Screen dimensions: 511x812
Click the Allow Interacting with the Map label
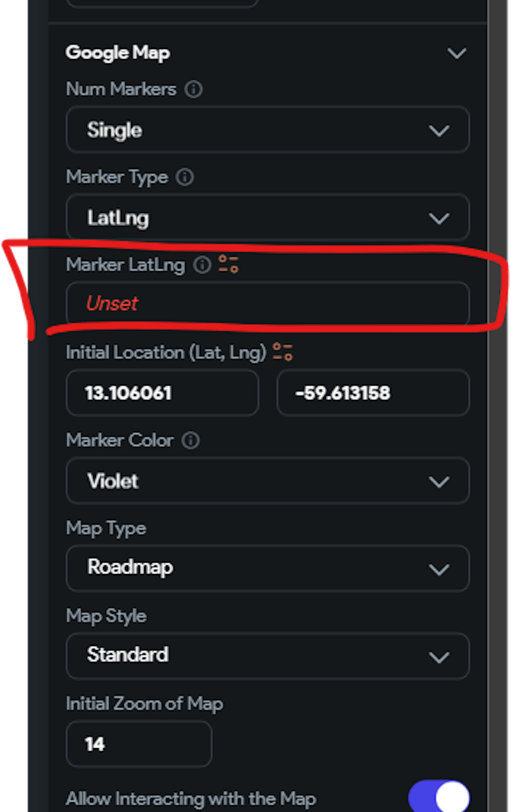pyautogui.click(x=191, y=798)
